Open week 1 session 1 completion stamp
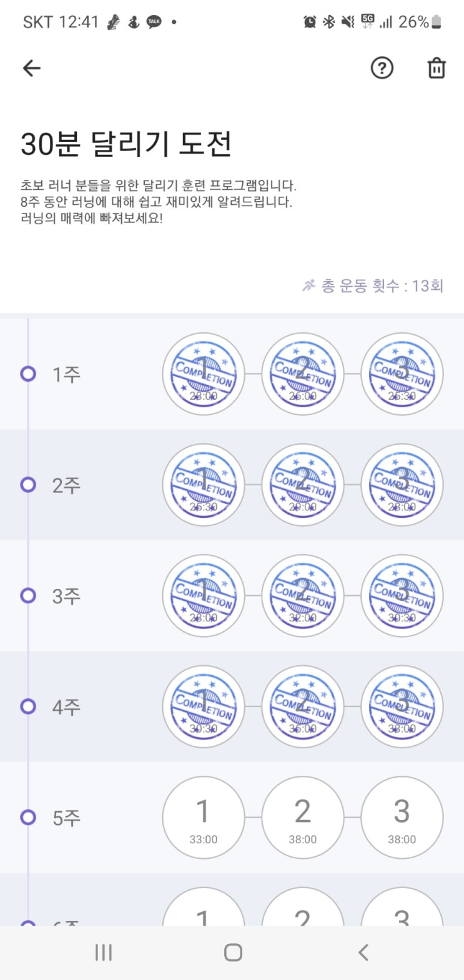Viewport: 464px width, 980px height. (204, 374)
